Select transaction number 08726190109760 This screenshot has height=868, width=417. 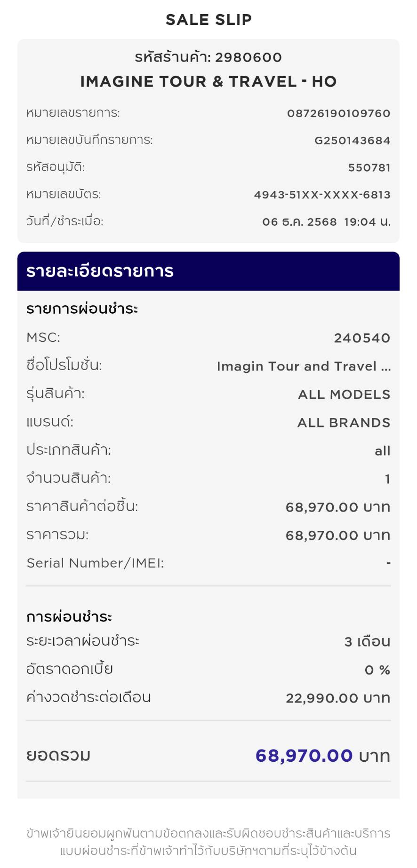(338, 113)
